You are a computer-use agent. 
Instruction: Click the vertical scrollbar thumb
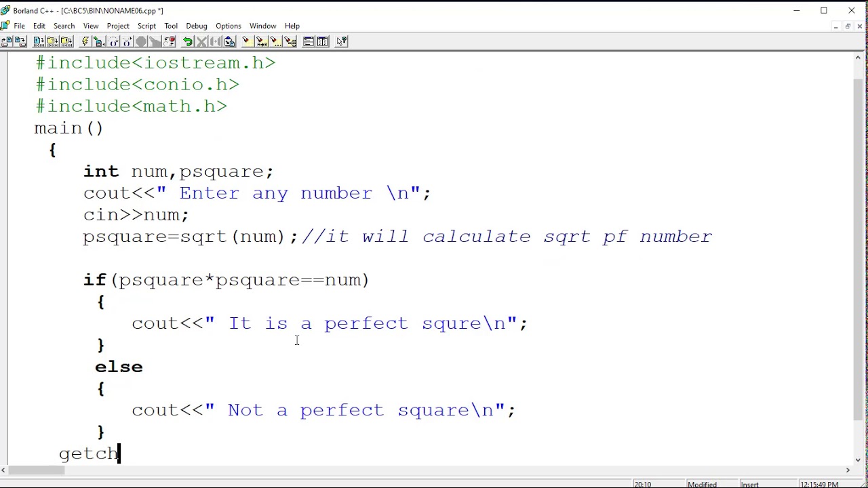(859, 250)
